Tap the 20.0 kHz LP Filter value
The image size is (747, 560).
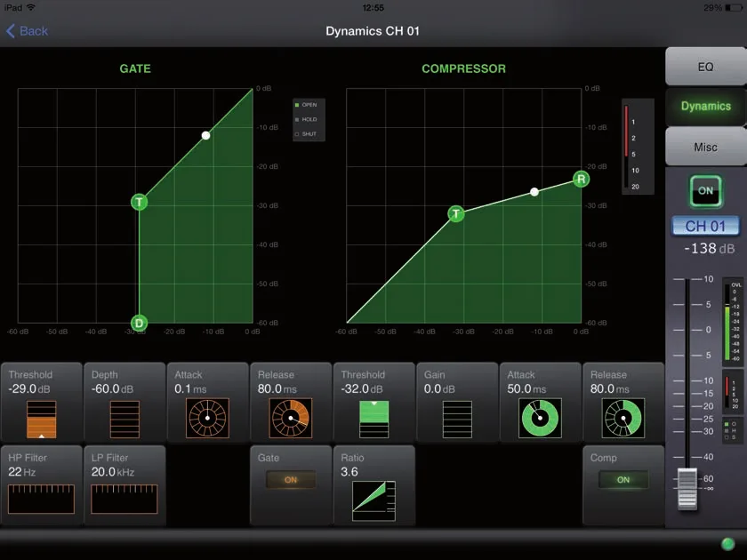113,472
